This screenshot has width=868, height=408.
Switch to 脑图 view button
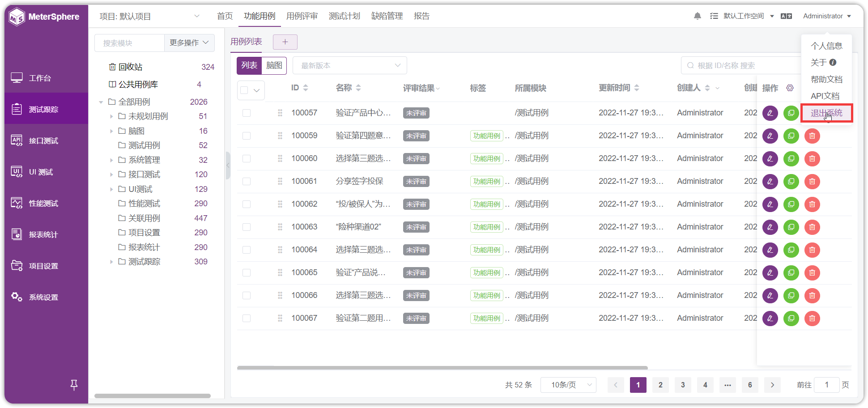coord(274,65)
